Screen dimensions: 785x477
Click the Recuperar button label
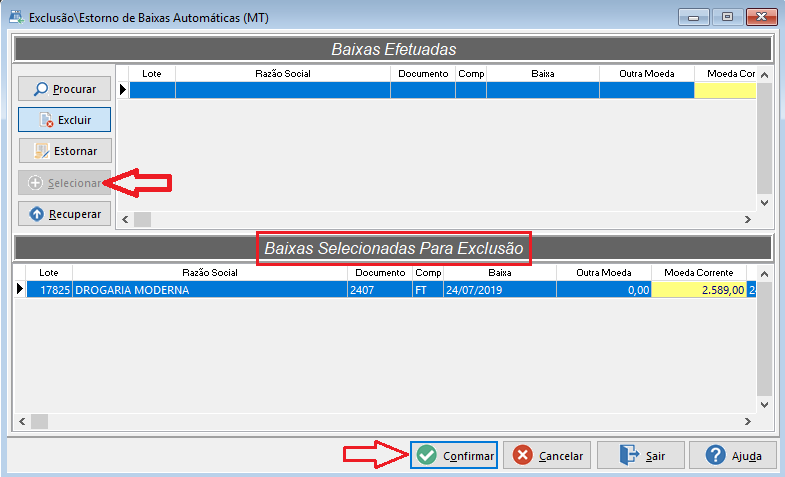(x=75, y=214)
